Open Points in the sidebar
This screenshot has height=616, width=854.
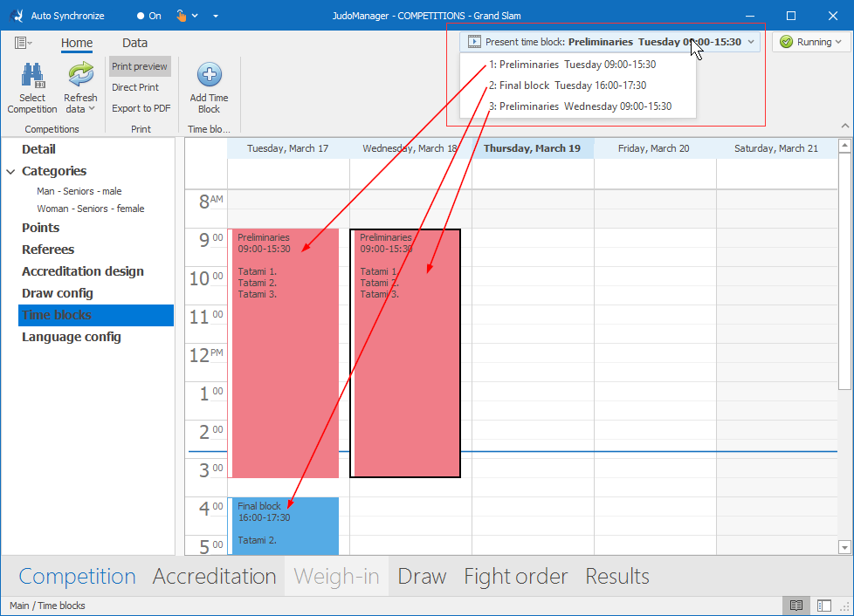(x=40, y=228)
